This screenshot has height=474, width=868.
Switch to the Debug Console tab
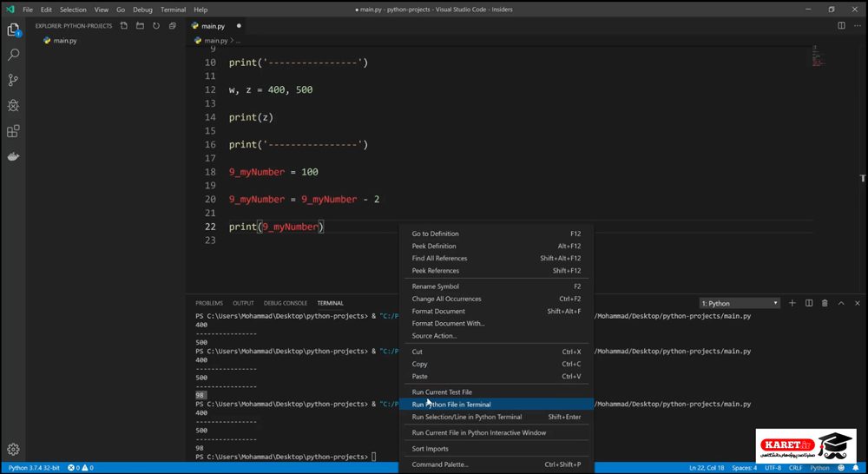coord(285,304)
